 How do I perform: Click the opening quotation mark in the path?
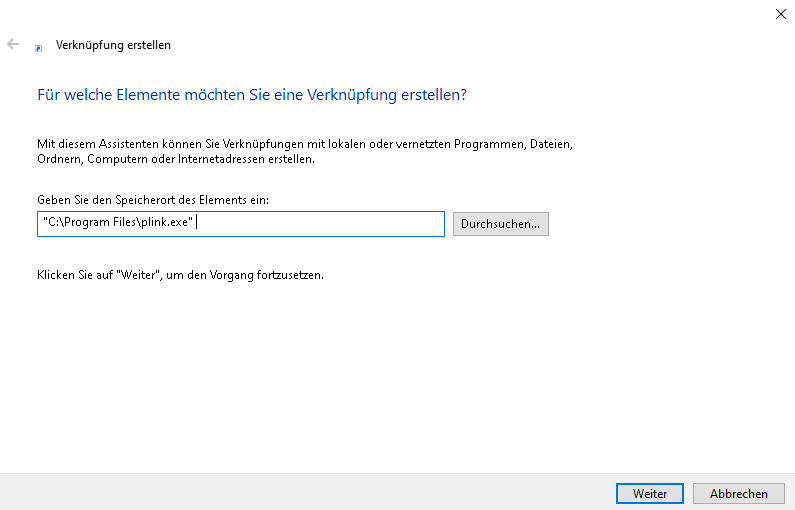tap(44, 223)
